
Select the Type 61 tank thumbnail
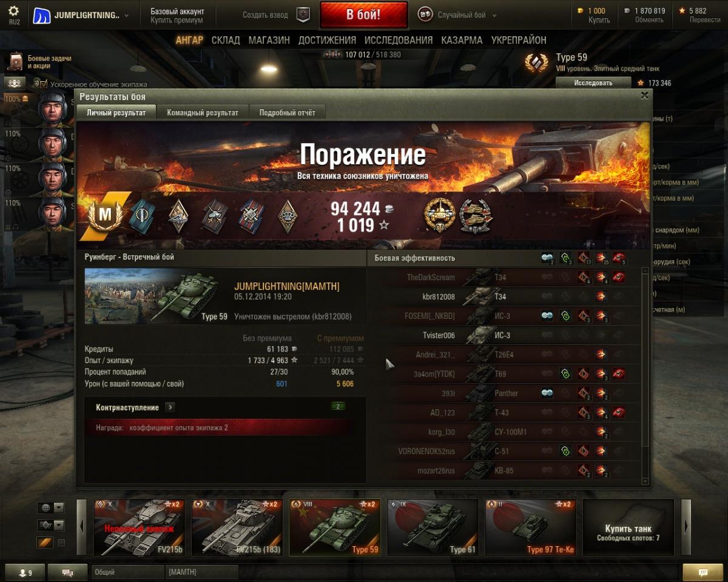433,527
